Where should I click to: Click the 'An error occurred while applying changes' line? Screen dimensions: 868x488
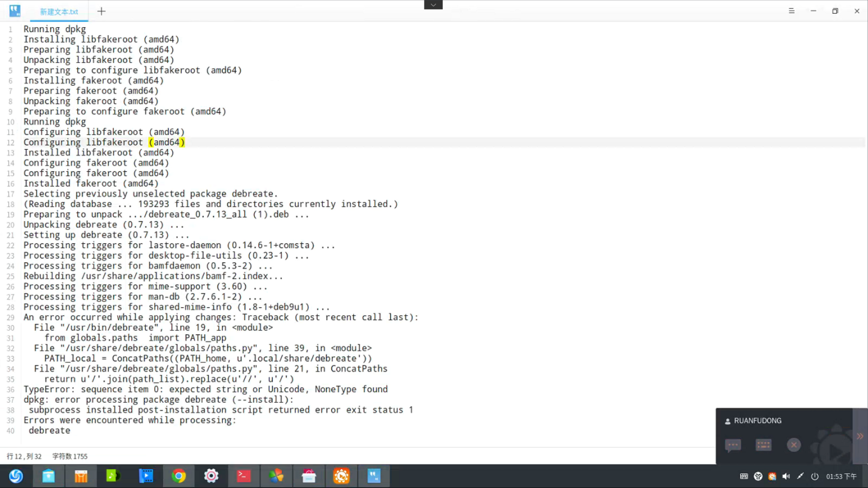pyautogui.click(x=221, y=318)
